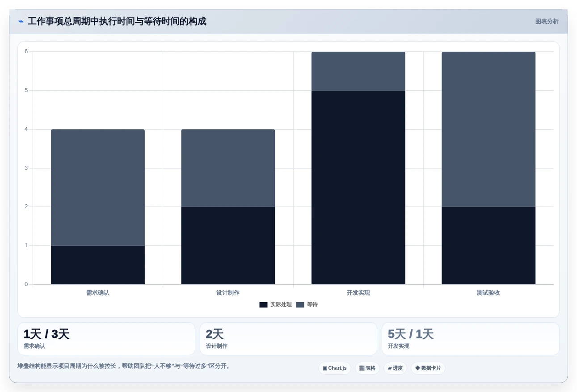The height and width of the screenshot is (392, 577).
Task: Click the 测试验收 actual-processing bar segment
Action: [489, 245]
